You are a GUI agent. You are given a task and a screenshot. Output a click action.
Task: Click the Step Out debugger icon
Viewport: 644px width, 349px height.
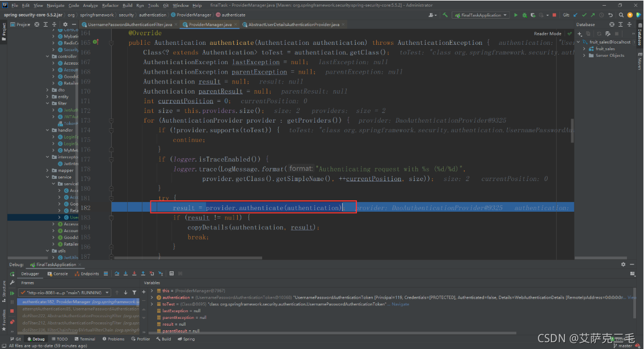(143, 274)
